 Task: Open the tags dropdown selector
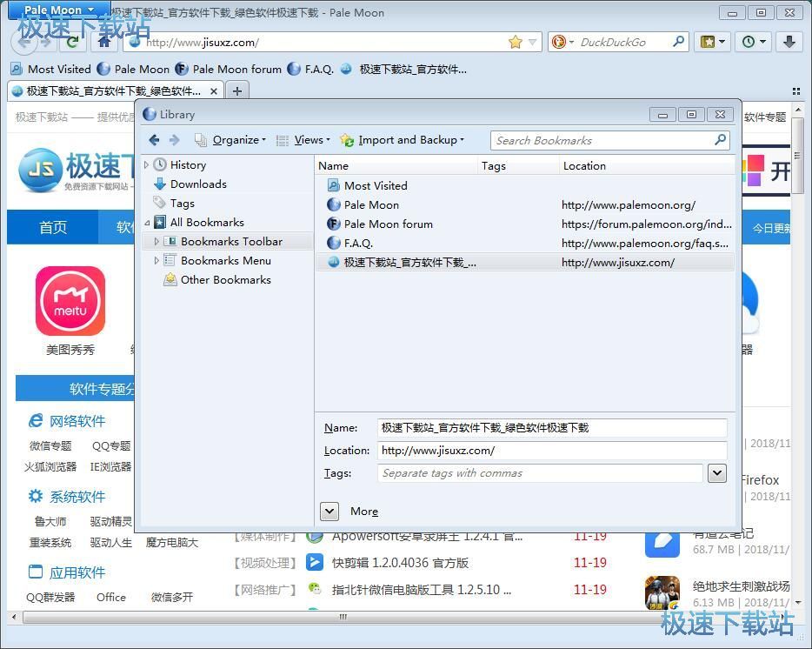(717, 472)
